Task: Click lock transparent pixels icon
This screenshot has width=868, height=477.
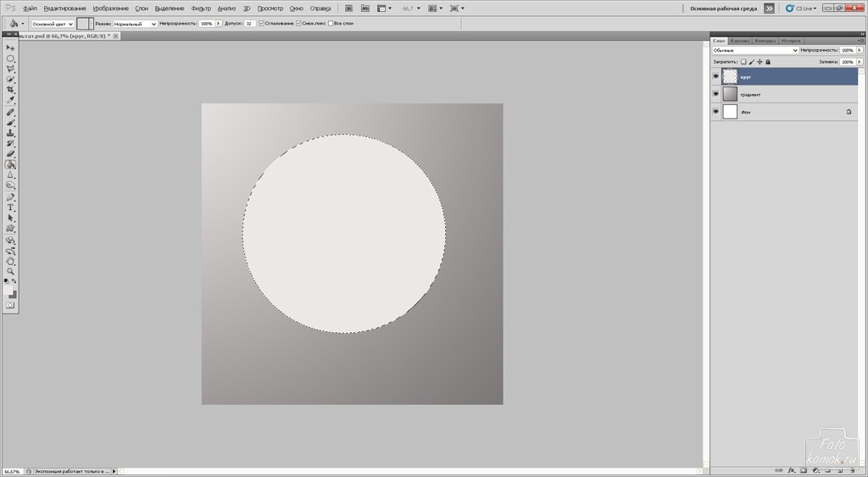Action: [743, 62]
